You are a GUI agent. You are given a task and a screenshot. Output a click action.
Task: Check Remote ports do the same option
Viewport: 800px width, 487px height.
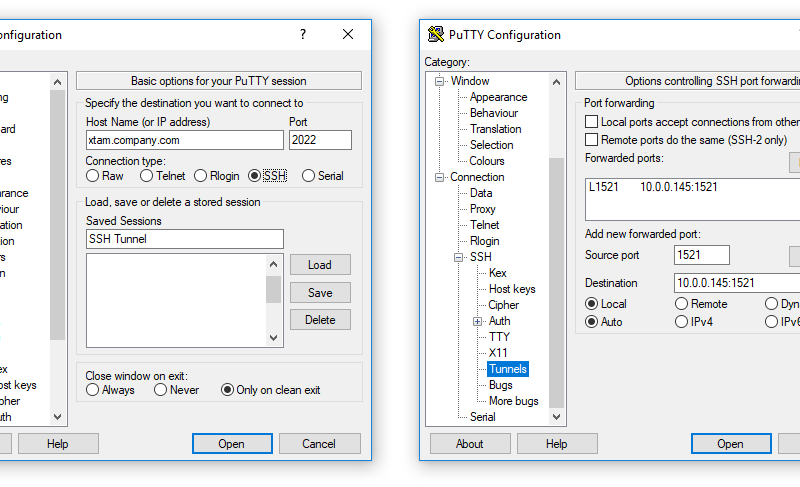(592, 140)
